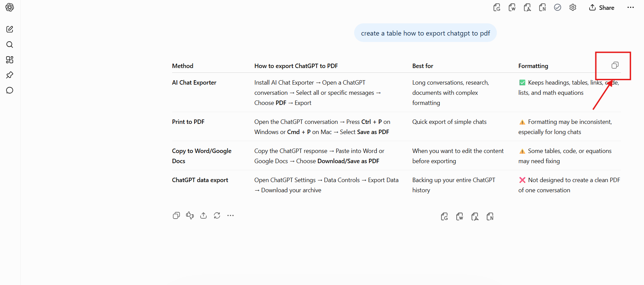Open the ChatGPT logo in sidebar
The width and height of the screenshot is (644, 285).
pos(10,7)
